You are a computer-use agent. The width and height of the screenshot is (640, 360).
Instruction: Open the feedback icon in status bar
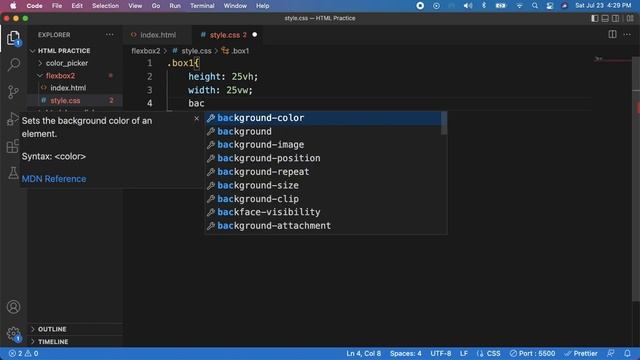tap(611, 353)
